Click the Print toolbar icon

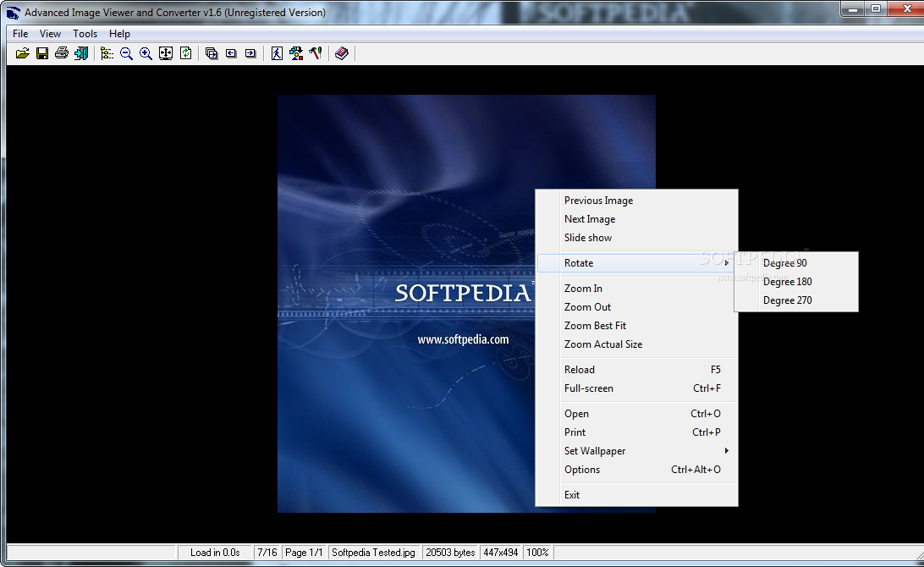(62, 53)
